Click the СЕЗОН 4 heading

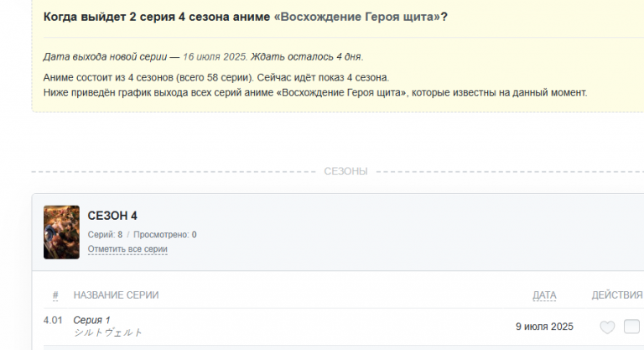(112, 216)
